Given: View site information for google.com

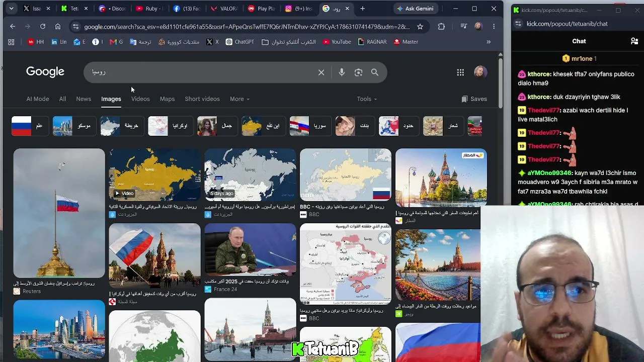Looking at the screenshot, I should pos(75,27).
